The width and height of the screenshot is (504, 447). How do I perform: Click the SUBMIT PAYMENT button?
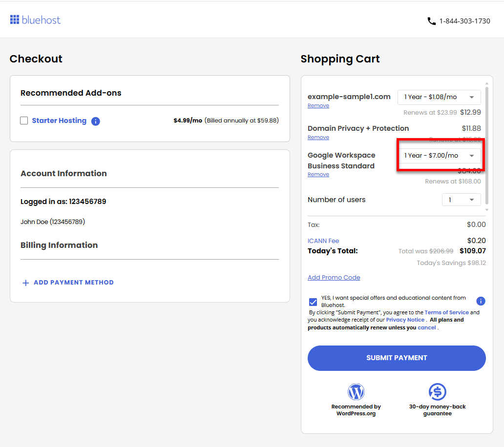coord(397,358)
